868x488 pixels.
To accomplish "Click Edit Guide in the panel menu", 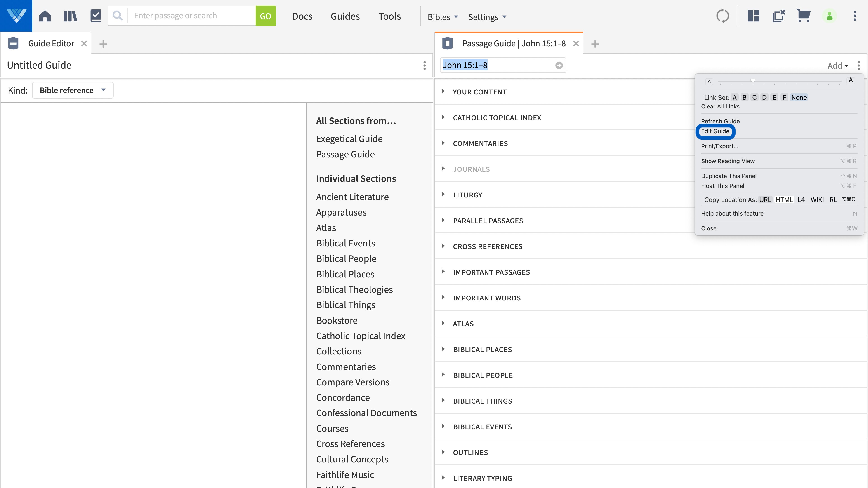I will [x=715, y=131].
